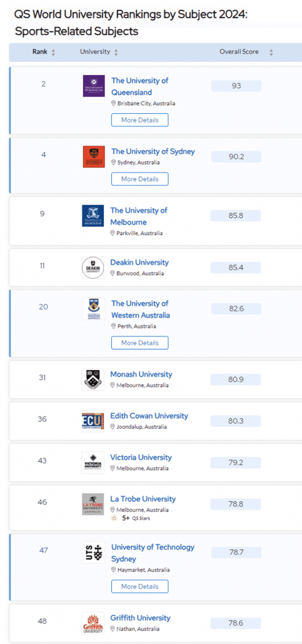Sort by Overall Score column arrows

271,53
